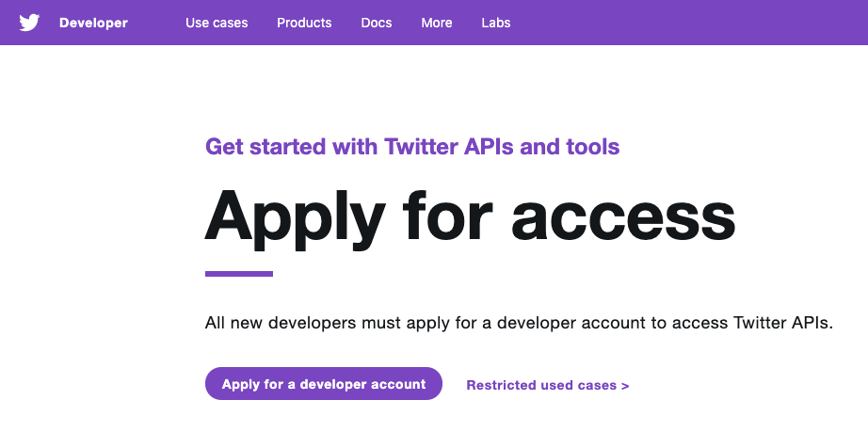
Task: Click the chevron after Restricted used cases
Action: pos(625,385)
